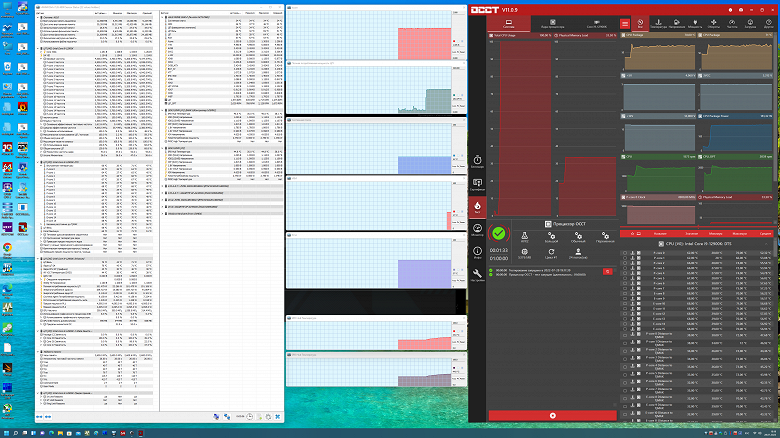This screenshot has width=780, height=438.
Task: Open Settings wrench icon in OCCT sidebar
Action: pyautogui.click(x=477, y=276)
